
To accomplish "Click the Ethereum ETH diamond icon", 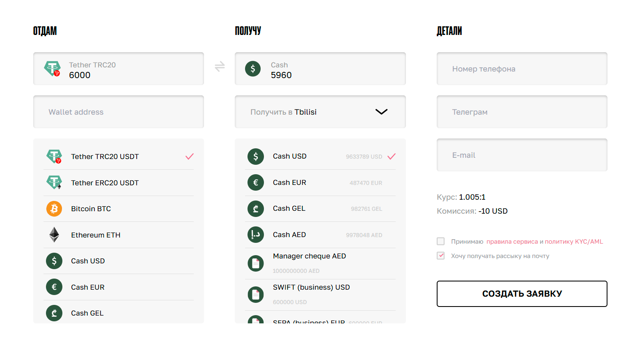I will (54, 235).
